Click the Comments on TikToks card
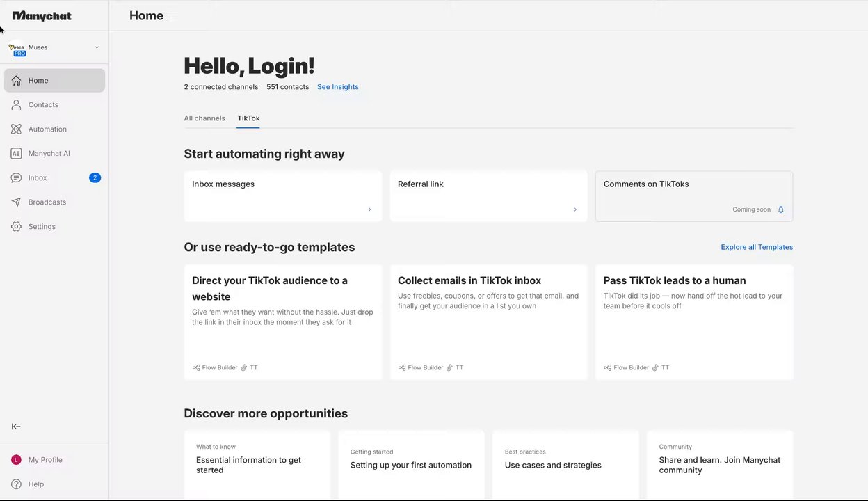The width and height of the screenshot is (868, 501). (x=694, y=196)
